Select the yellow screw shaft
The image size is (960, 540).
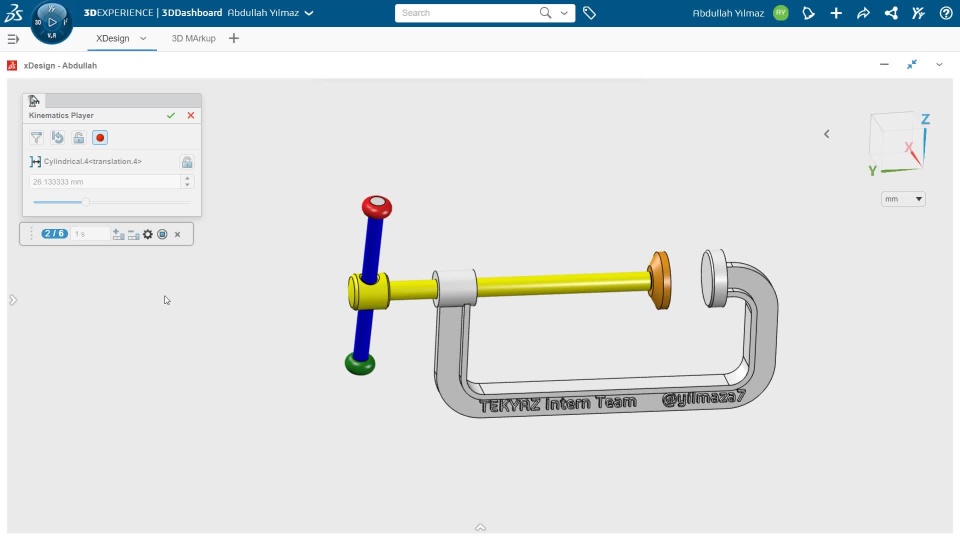[x=562, y=285]
